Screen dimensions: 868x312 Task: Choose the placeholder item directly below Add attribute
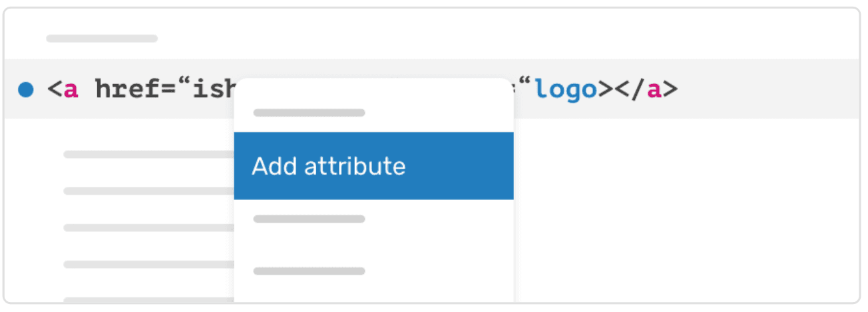(309, 219)
